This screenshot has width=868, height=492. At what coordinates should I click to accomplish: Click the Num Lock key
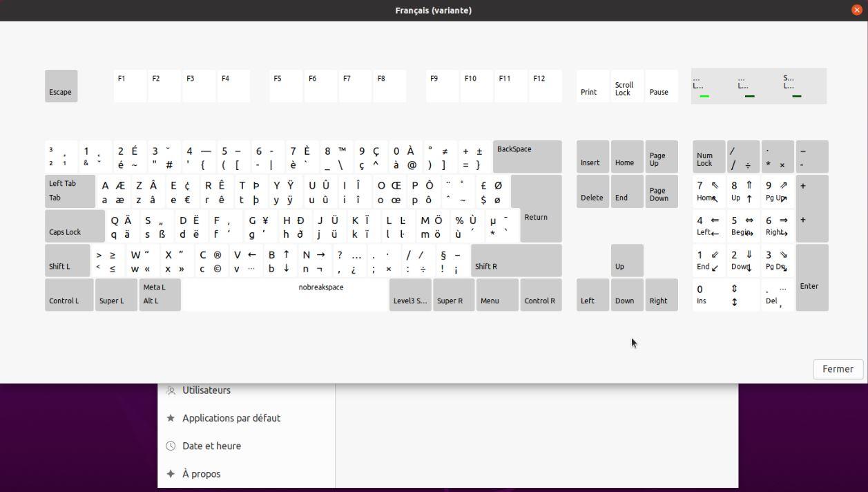coord(709,157)
